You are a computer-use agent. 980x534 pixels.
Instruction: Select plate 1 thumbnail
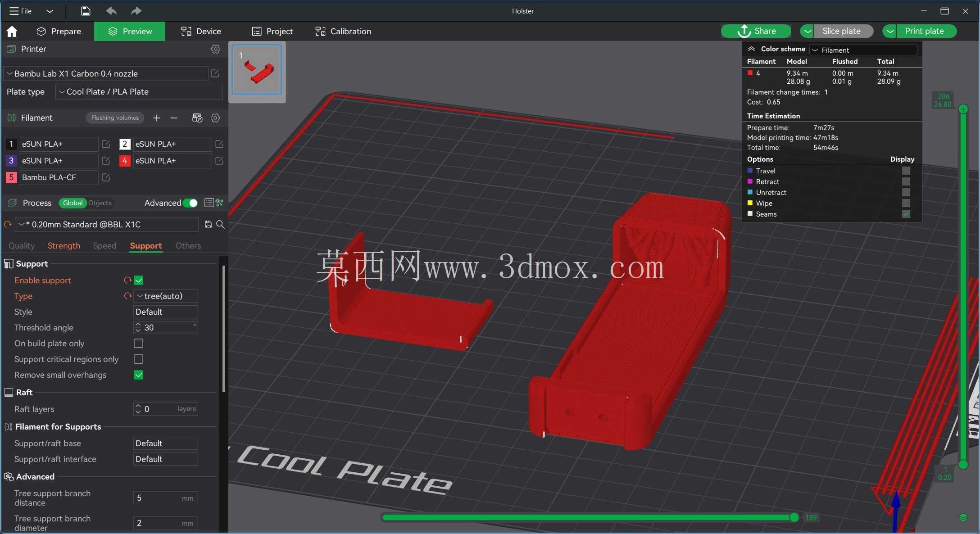257,69
